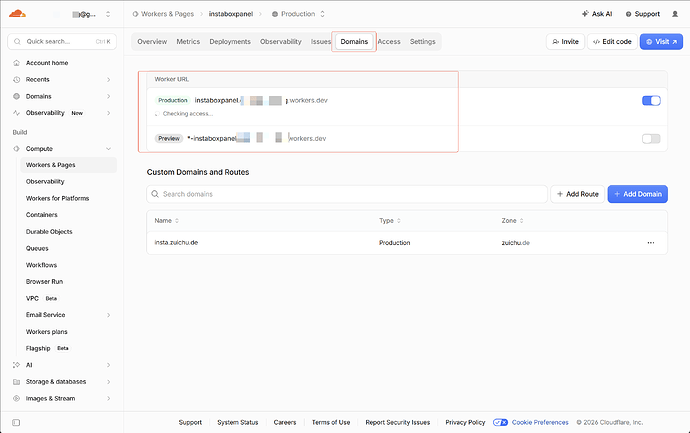
Task: Disable the Production workers.dev URL toggle
Action: coord(651,101)
